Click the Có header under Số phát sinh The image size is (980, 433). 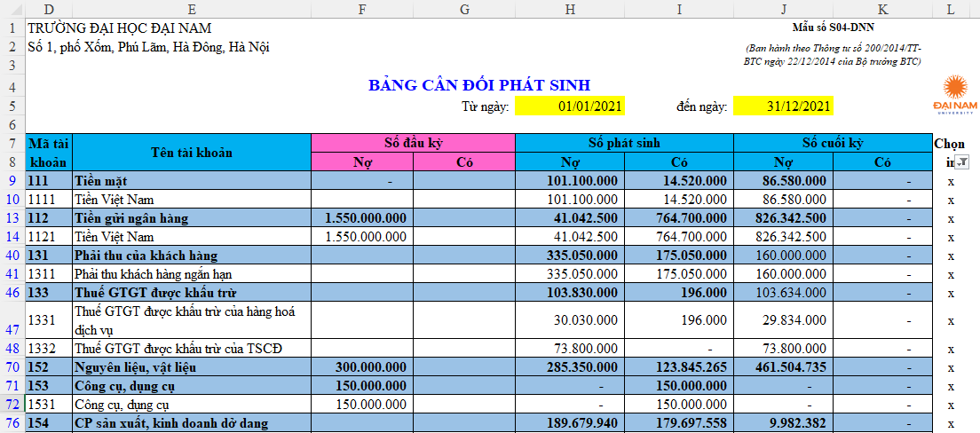point(679,161)
